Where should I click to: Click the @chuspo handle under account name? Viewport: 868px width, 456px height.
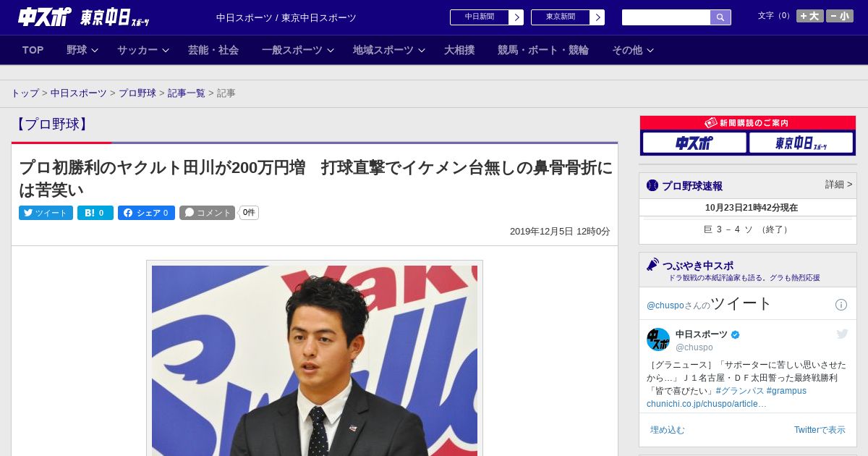tap(694, 347)
